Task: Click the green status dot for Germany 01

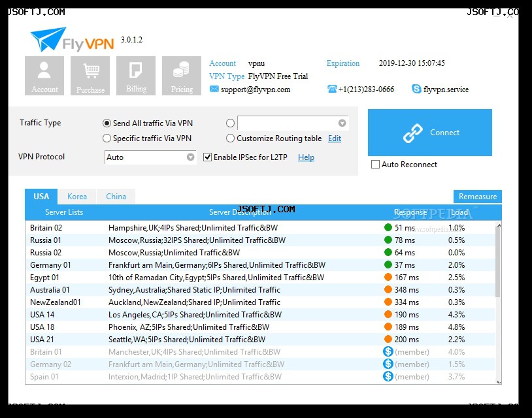Action: (388, 265)
